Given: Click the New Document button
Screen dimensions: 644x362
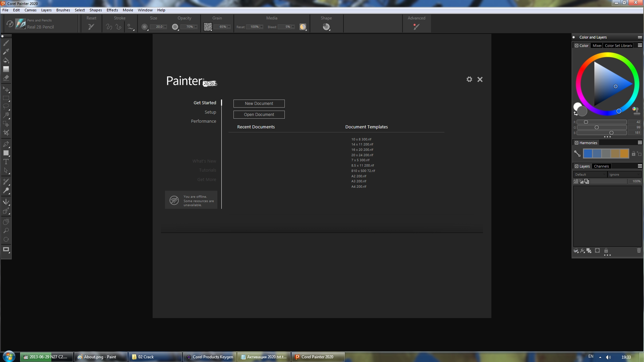Looking at the screenshot, I should coord(259,104).
